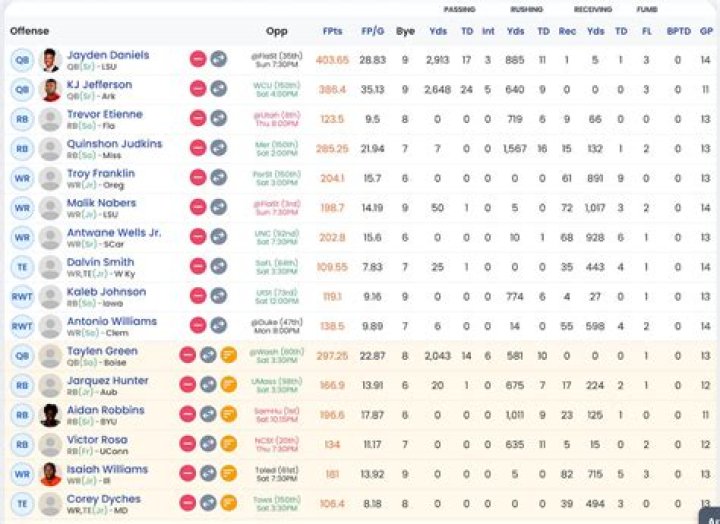Open the orange note icon for Victor Rosa
The width and height of the screenshot is (720, 524).
click(229, 444)
